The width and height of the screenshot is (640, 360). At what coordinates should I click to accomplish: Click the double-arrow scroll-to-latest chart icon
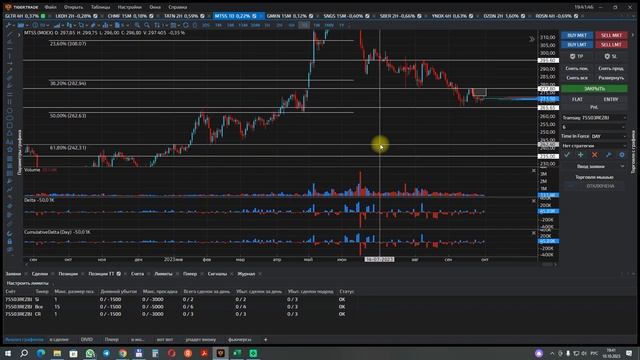coord(531,39)
